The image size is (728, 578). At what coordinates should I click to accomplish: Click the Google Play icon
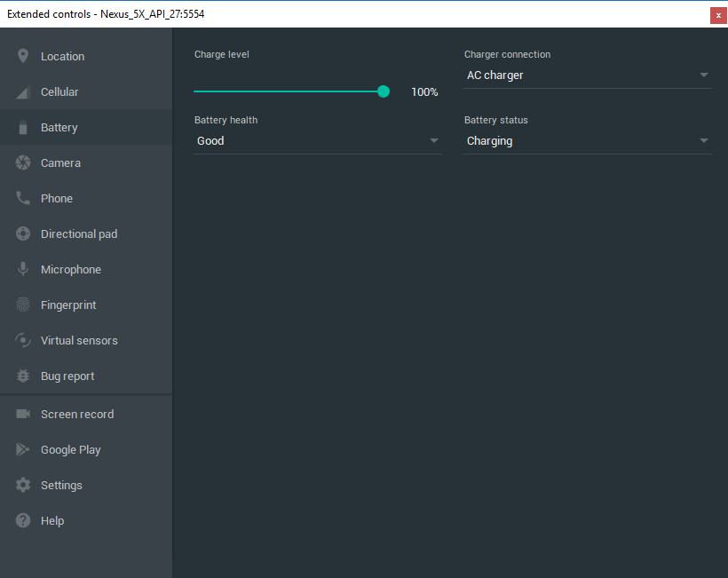[x=23, y=449]
